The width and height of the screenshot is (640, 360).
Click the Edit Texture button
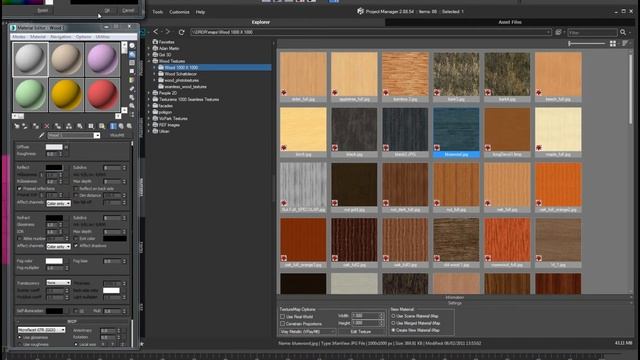pos(360,332)
